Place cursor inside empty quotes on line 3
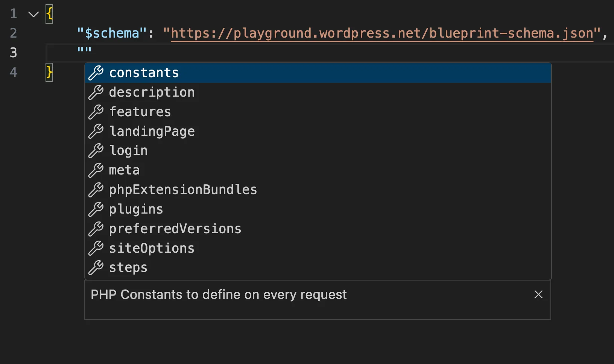 pos(85,49)
